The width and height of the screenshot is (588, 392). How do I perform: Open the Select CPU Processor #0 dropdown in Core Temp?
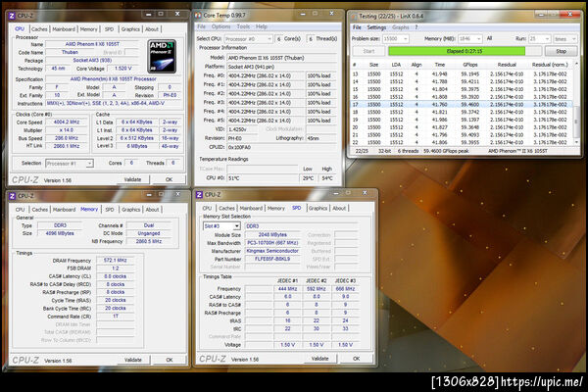[248, 39]
